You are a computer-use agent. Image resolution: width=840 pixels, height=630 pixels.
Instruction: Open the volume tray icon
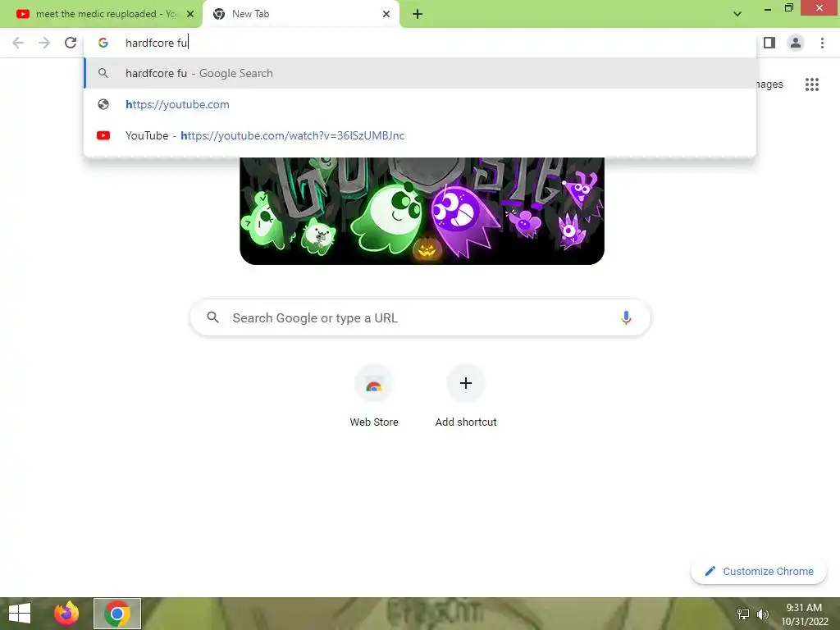762,614
